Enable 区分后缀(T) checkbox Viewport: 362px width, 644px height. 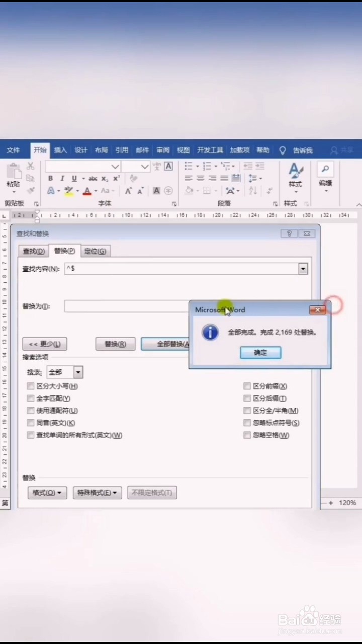click(247, 398)
